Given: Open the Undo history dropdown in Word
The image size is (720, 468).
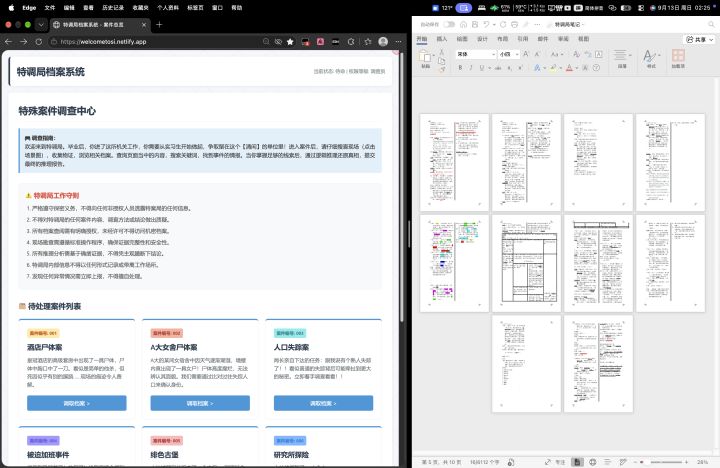Looking at the screenshot, I should click(x=494, y=24).
